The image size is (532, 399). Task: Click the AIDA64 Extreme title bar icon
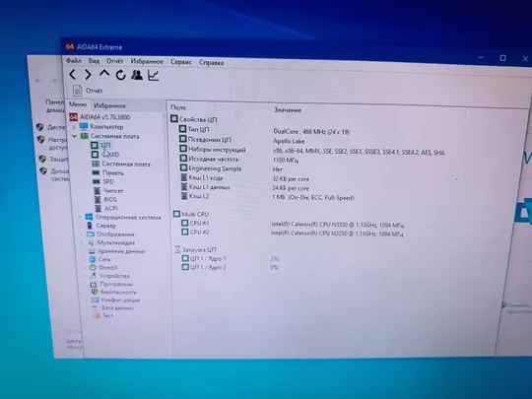coord(70,46)
